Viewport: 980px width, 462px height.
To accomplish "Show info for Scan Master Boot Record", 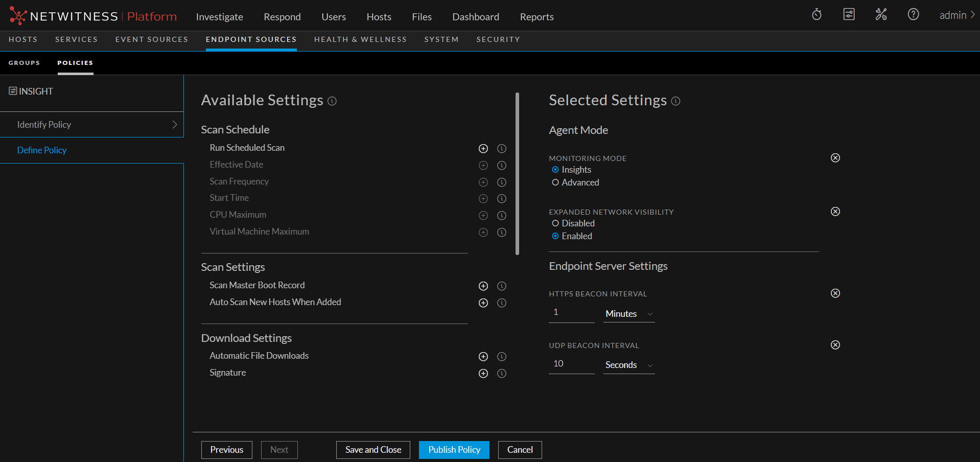I will (502, 286).
